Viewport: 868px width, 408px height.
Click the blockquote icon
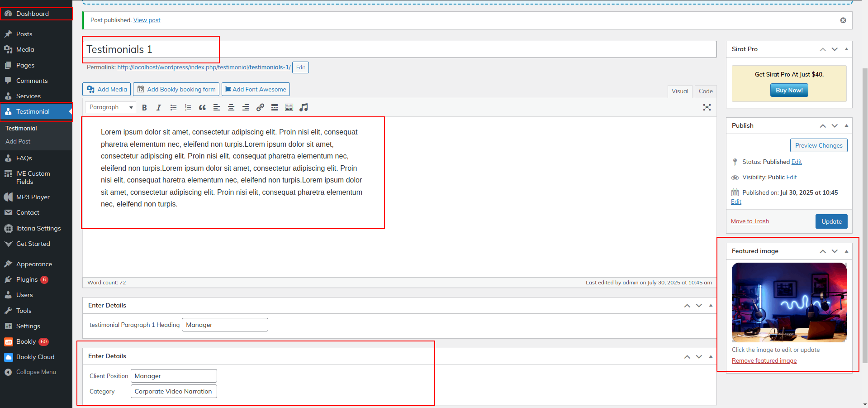coord(202,107)
